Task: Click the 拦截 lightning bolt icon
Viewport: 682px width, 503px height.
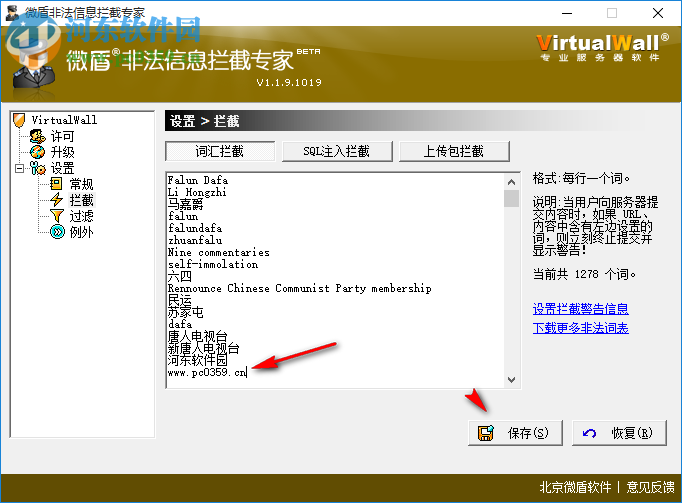Action: point(56,200)
